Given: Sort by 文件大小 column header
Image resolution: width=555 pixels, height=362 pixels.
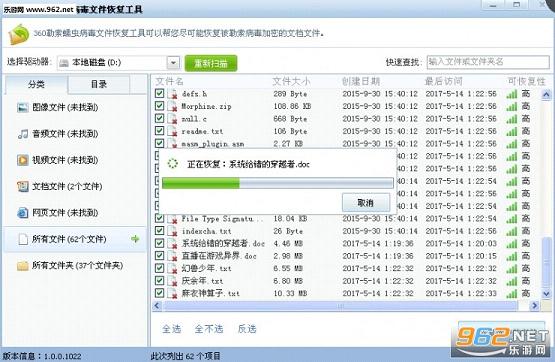Looking at the screenshot, I should (291, 82).
